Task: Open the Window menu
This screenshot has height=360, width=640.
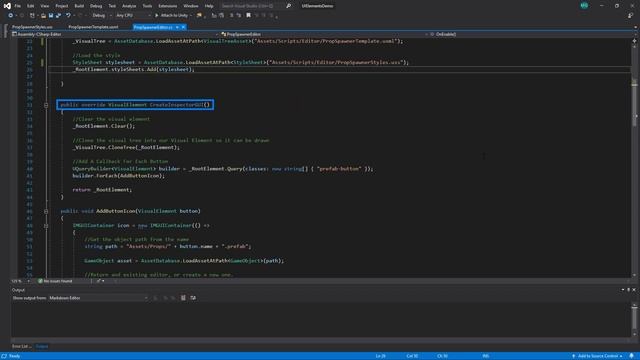Action: (x=191, y=6)
